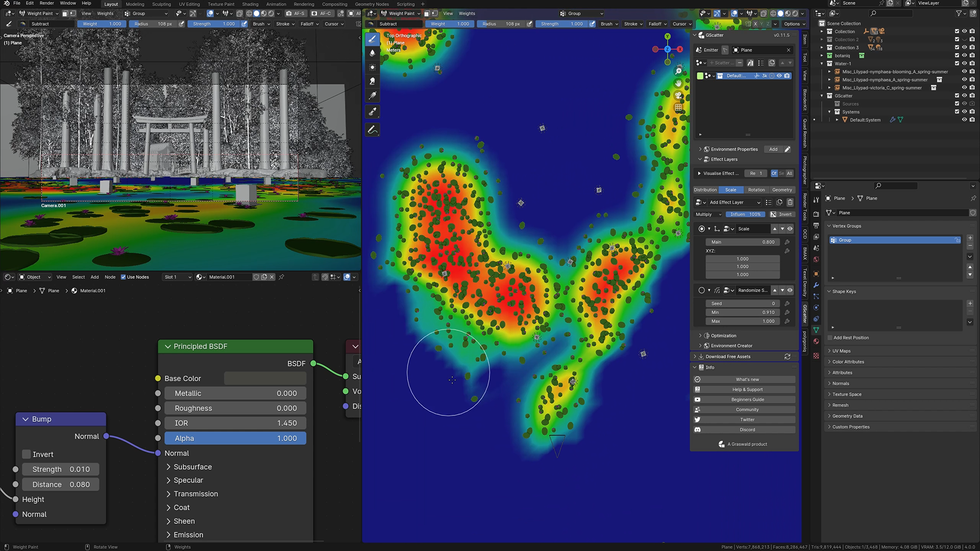This screenshot has height=551, width=980.
Task: Hide Water-1 collection with eye icon
Action: (965, 64)
